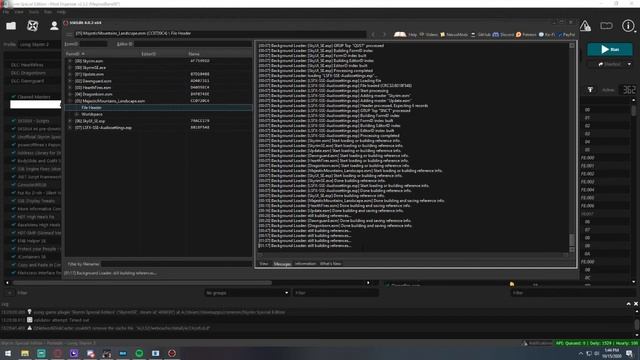Open the File menu in Mod Organizer

(x=6, y=12)
